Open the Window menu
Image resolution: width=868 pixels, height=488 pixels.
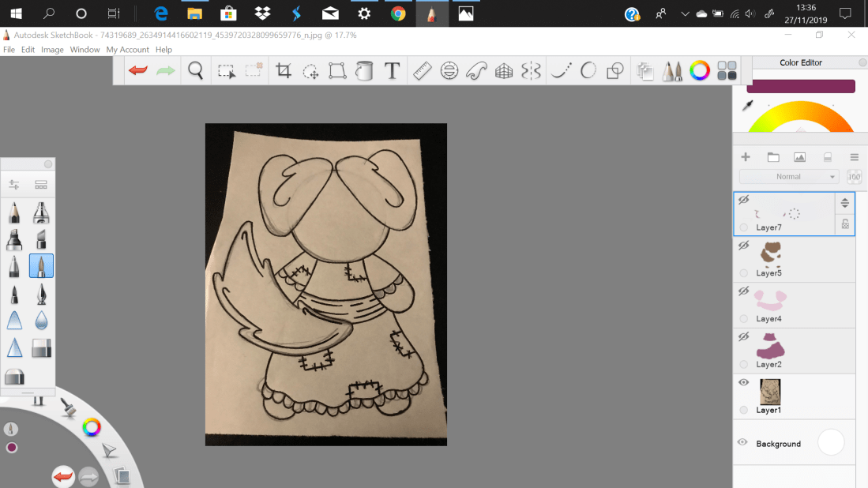pyautogui.click(x=85, y=50)
